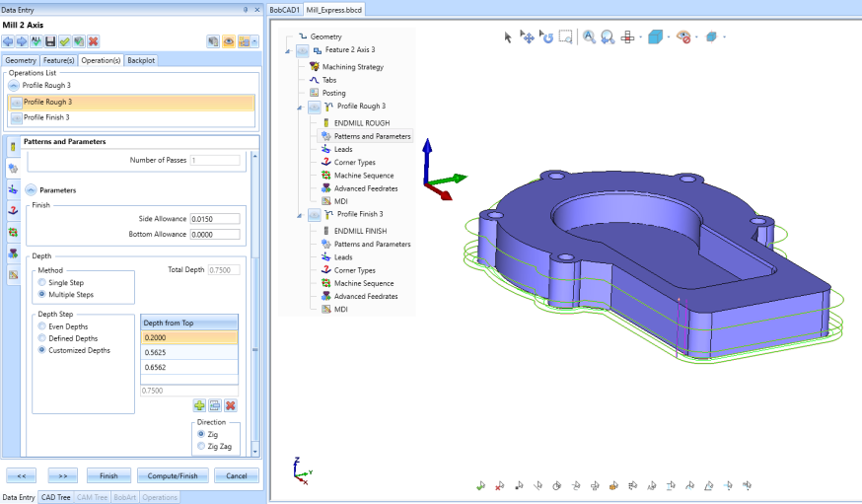Viewport: 862px width, 504px height.
Task: Toggle the eye preview visibility button
Action: [228, 41]
